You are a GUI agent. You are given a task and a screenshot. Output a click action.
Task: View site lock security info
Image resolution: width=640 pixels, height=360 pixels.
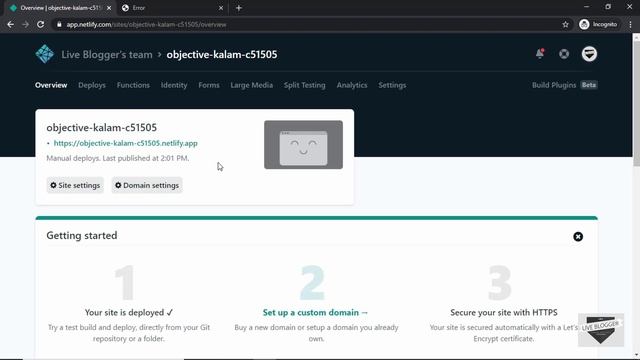click(59, 24)
